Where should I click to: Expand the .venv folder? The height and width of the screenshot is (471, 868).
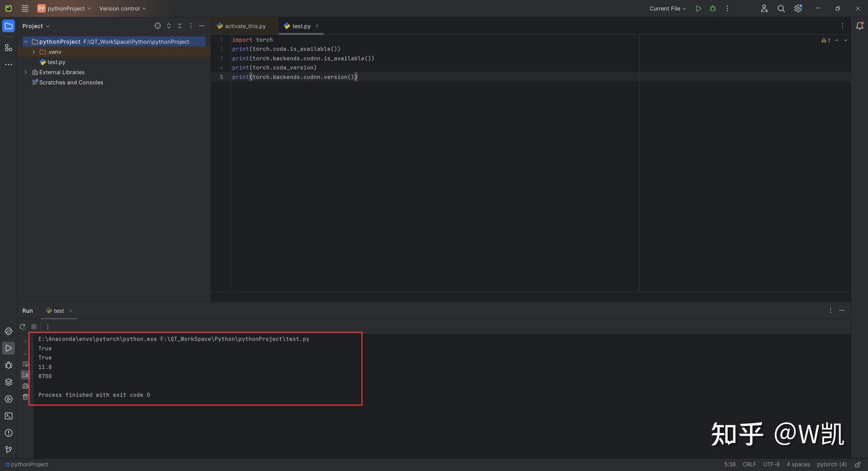pyautogui.click(x=34, y=52)
